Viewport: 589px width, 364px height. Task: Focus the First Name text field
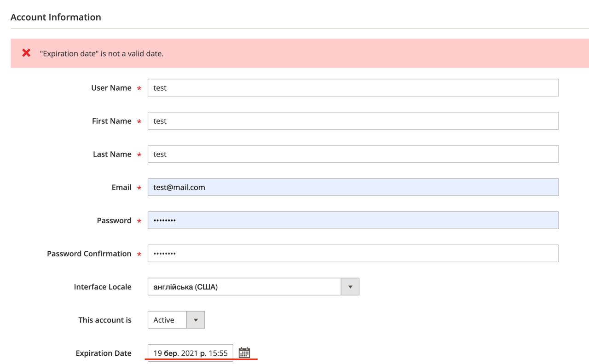353,121
